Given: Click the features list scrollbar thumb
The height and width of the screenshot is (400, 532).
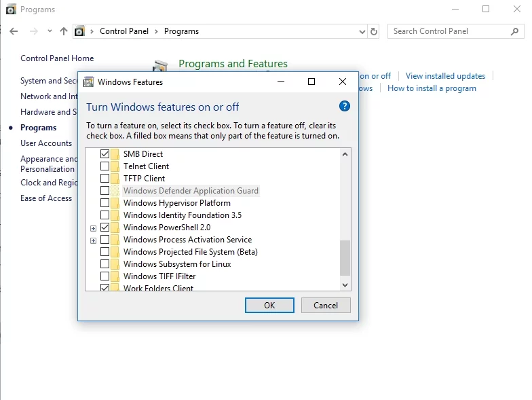Looking at the screenshot, I should point(345,258).
